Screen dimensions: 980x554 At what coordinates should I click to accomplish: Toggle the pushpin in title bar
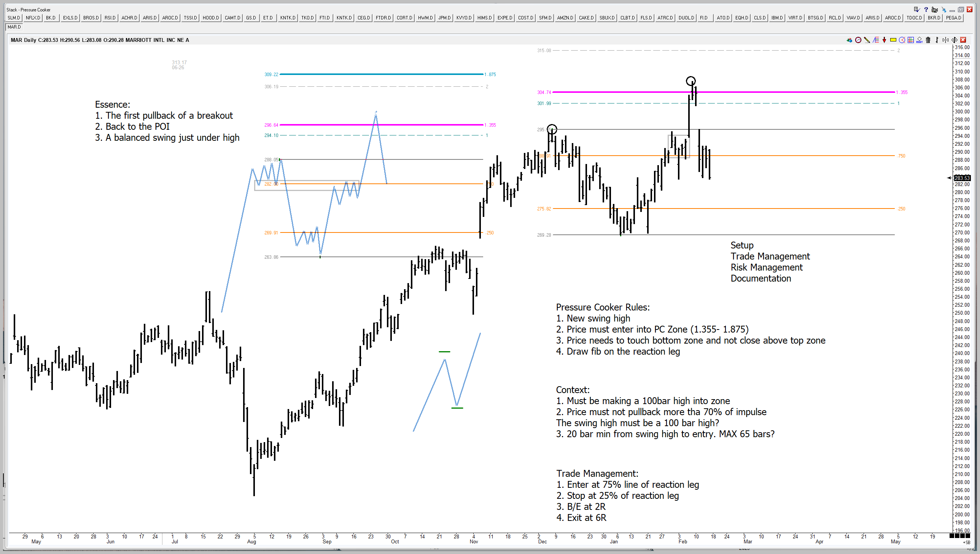point(944,10)
